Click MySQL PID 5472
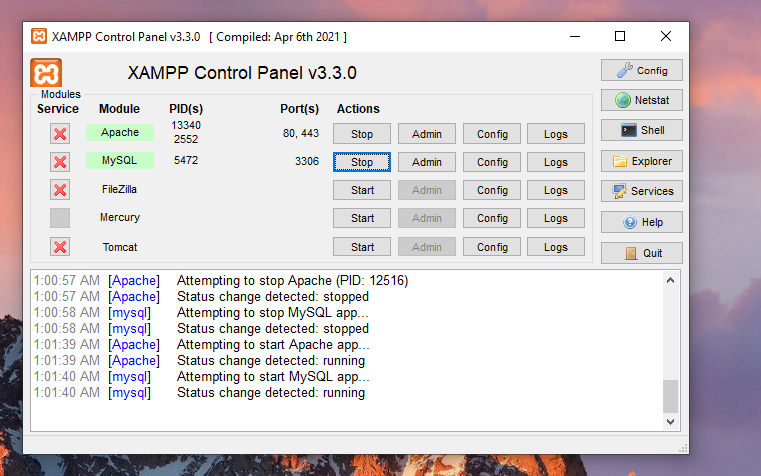This screenshot has height=476, width=761. click(186, 160)
